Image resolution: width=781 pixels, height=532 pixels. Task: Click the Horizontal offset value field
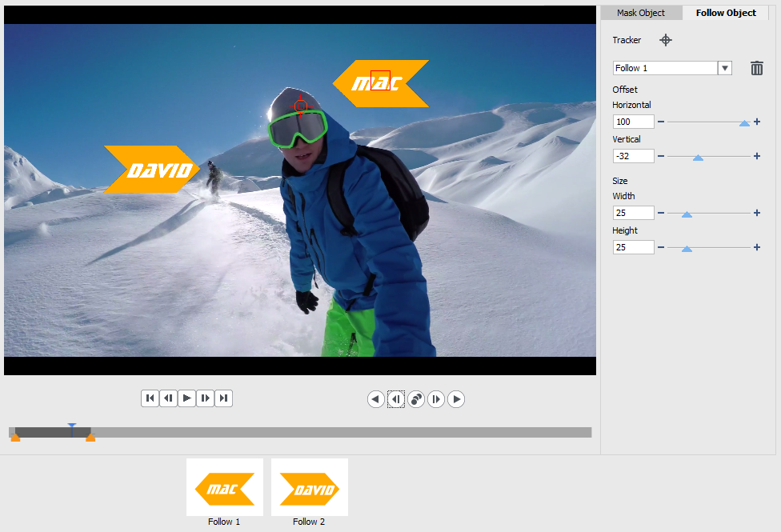pyautogui.click(x=633, y=122)
